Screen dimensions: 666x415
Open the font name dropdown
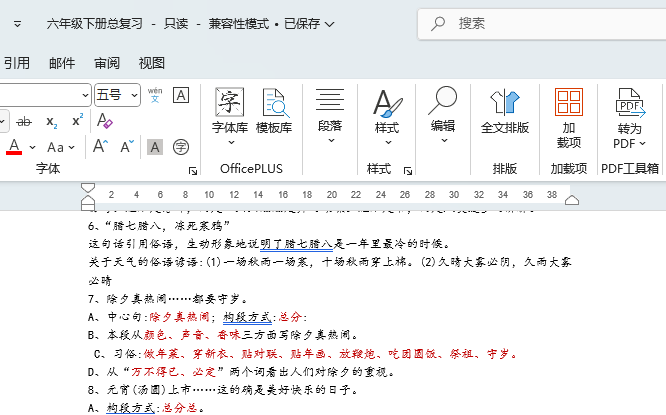pos(85,95)
